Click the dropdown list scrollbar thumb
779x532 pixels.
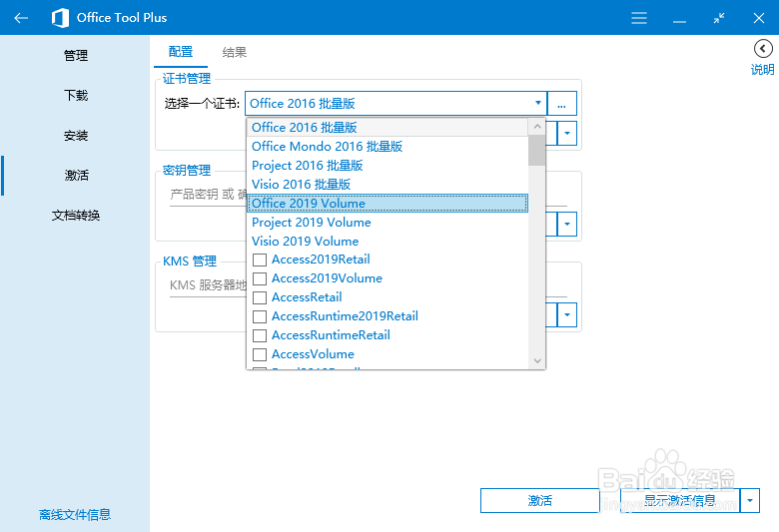coord(536,150)
